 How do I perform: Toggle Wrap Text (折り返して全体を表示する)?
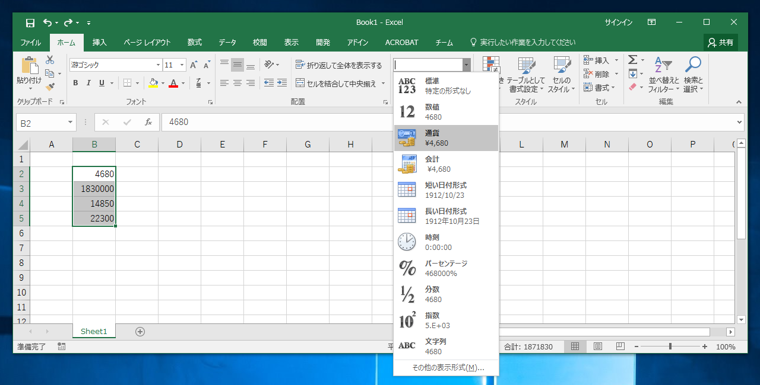(x=339, y=65)
